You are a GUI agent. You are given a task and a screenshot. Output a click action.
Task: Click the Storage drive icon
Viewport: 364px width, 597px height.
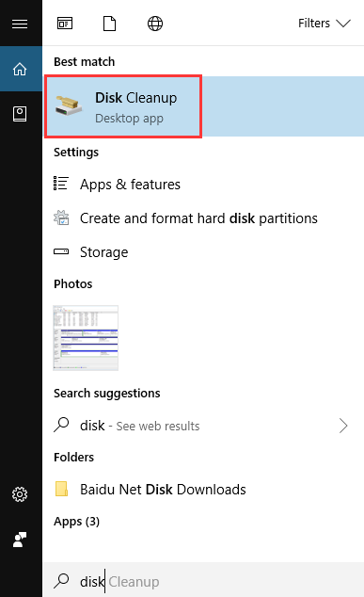tap(61, 251)
